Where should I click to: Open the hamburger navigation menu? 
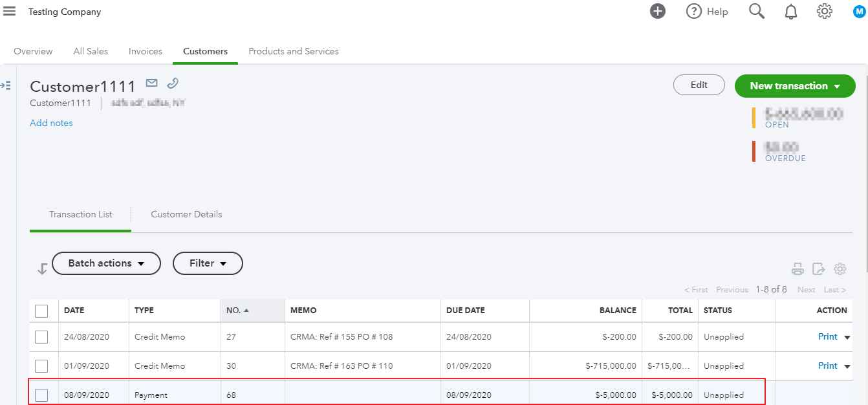10,12
